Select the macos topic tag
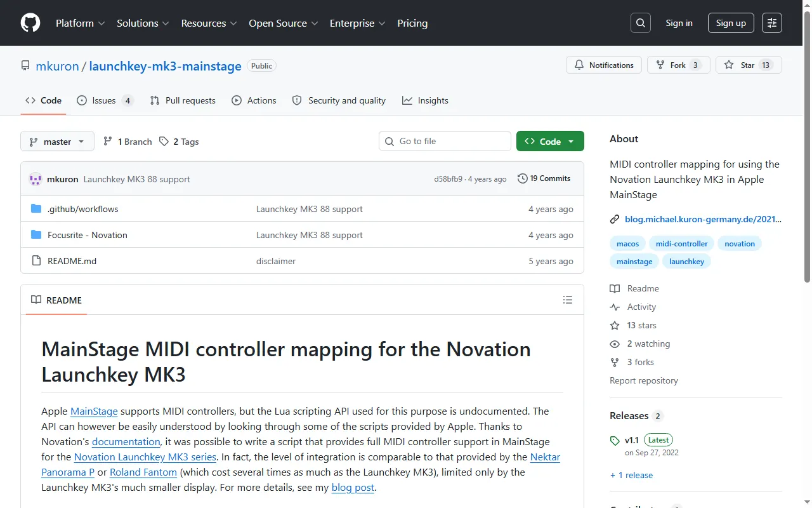The height and width of the screenshot is (508, 812). [628, 243]
